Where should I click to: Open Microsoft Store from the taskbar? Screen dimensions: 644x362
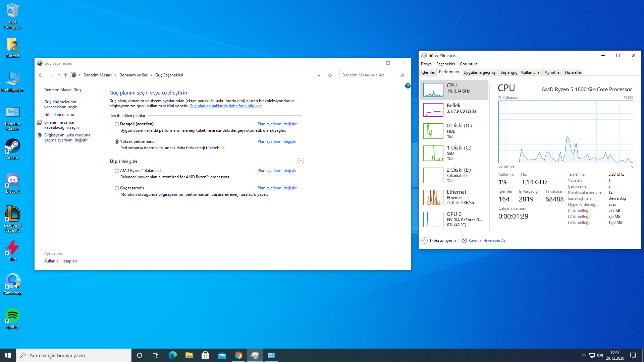click(x=206, y=355)
